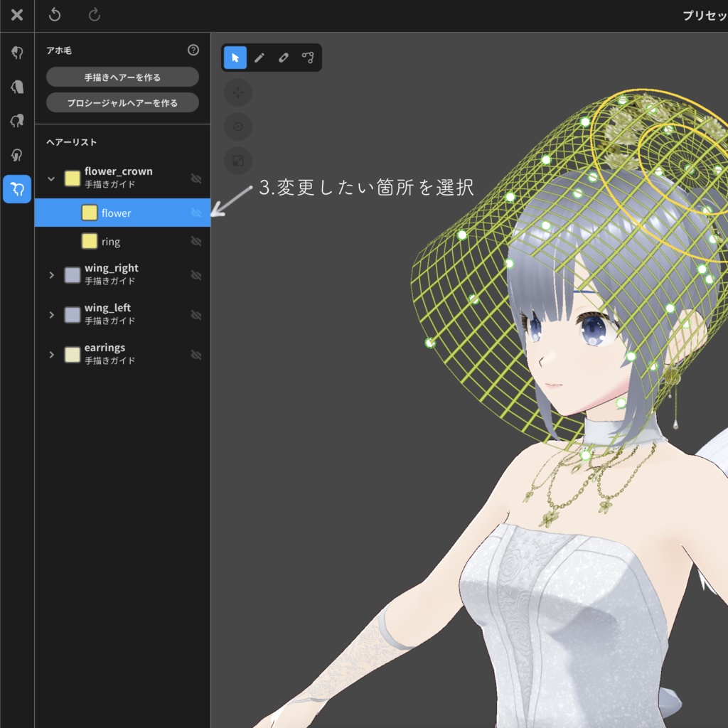Show the earrings hair group

[196, 354]
